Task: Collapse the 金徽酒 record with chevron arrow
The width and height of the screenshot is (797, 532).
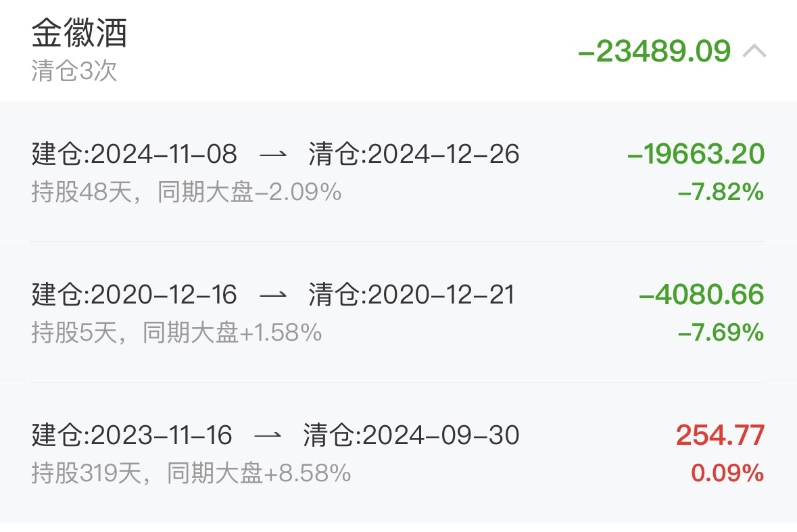Action: coord(754,51)
